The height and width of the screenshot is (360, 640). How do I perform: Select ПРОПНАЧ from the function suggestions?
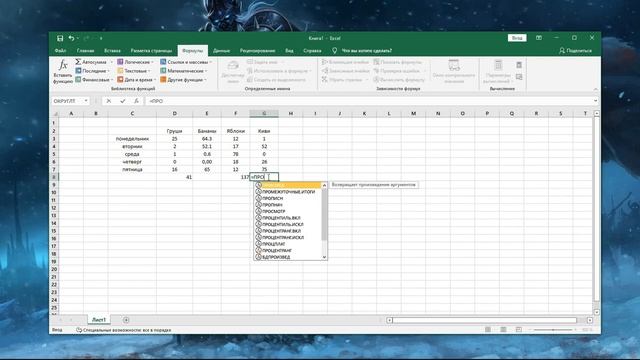(288, 205)
